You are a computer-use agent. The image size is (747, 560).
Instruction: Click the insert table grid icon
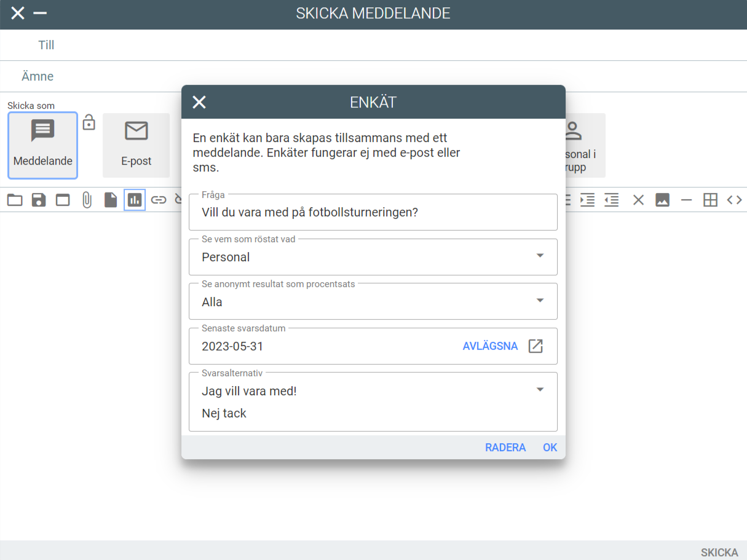[710, 200]
